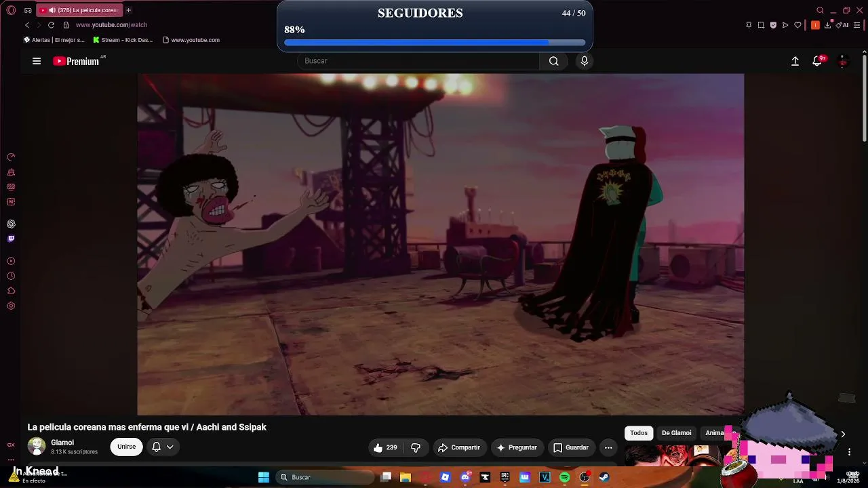Add page to bookmarks with heart icon
Screen dimensions: 868x488
[797, 25]
